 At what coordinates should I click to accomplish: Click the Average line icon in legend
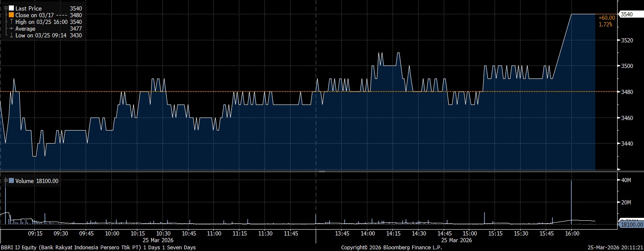click(11, 29)
